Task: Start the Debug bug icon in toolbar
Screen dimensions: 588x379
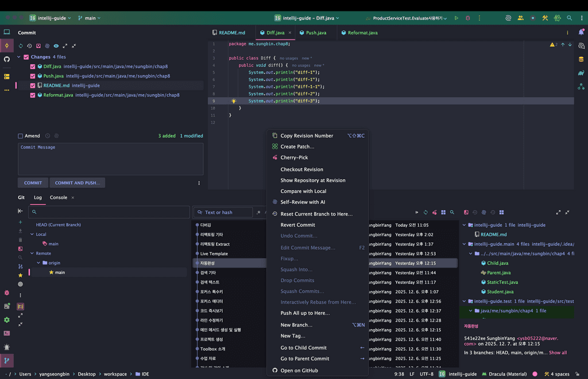Action: pyautogui.click(x=468, y=18)
